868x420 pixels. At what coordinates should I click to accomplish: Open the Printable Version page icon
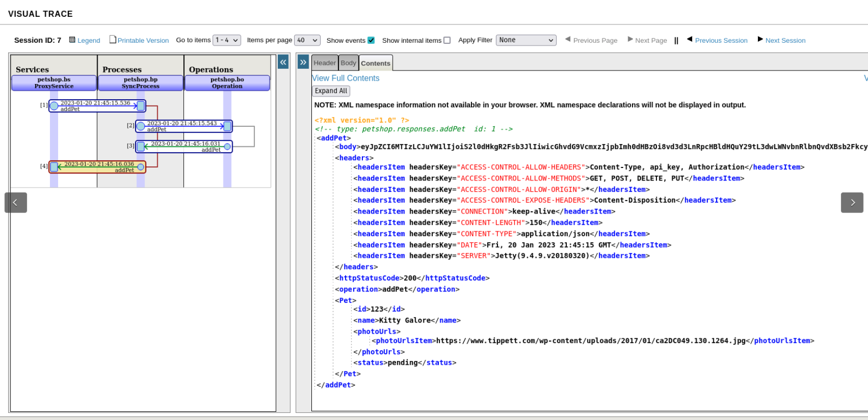tap(113, 40)
